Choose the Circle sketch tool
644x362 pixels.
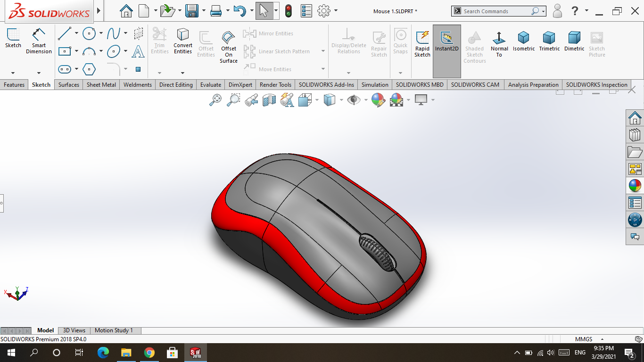coord(89,33)
